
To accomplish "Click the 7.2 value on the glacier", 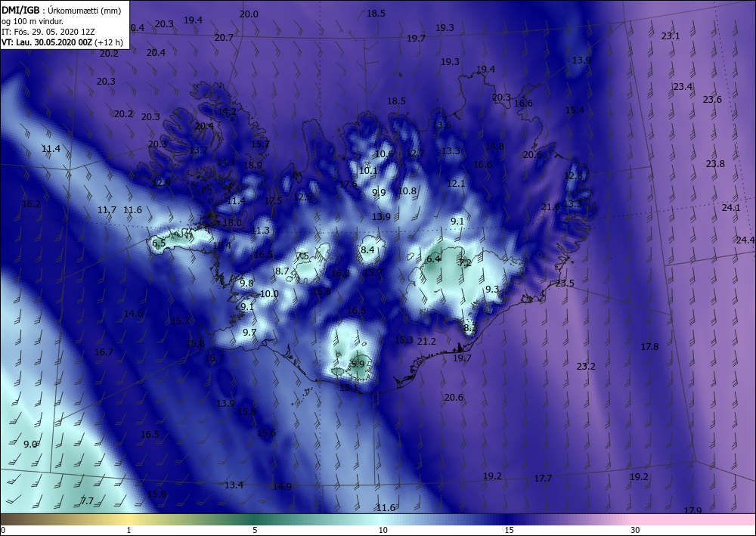I will pos(465,263).
